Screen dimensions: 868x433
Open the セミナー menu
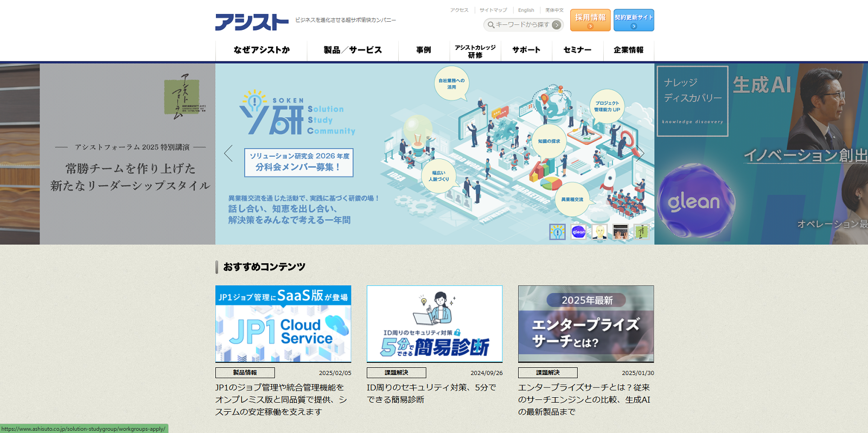(x=577, y=50)
